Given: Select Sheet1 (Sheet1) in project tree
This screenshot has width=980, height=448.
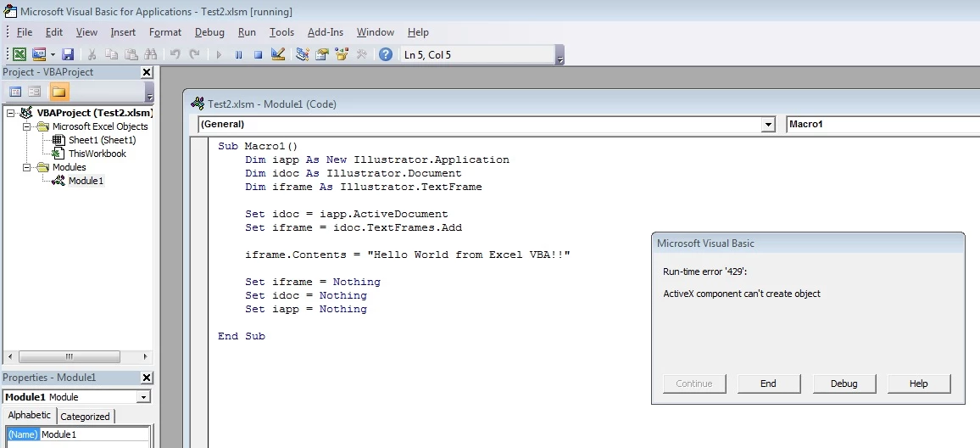Looking at the screenshot, I should (102, 140).
